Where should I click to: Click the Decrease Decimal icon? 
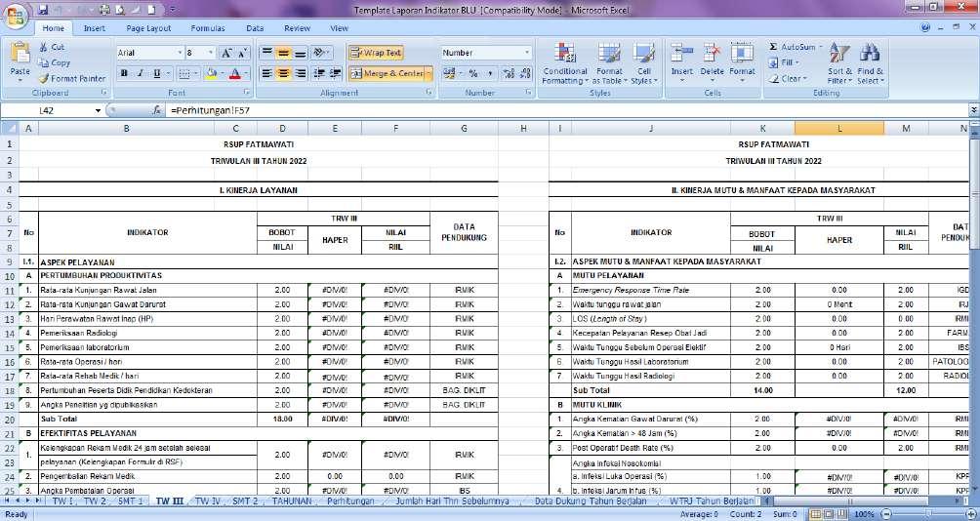525,74
